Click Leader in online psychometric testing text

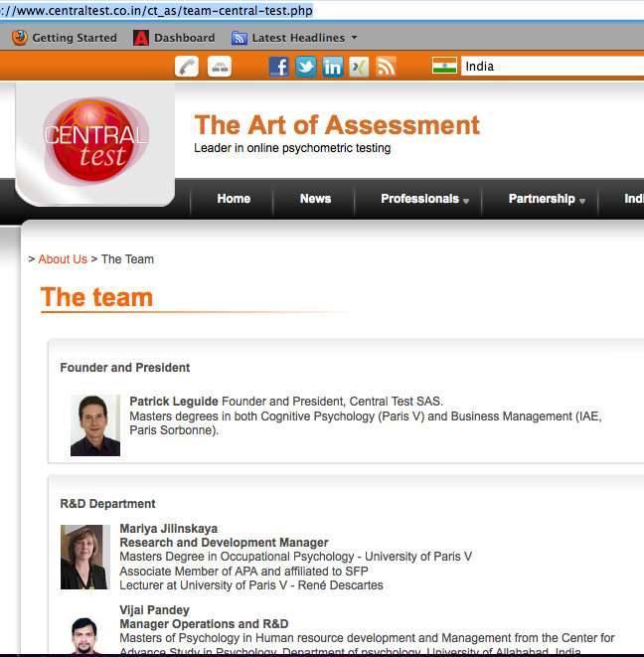[292, 148]
